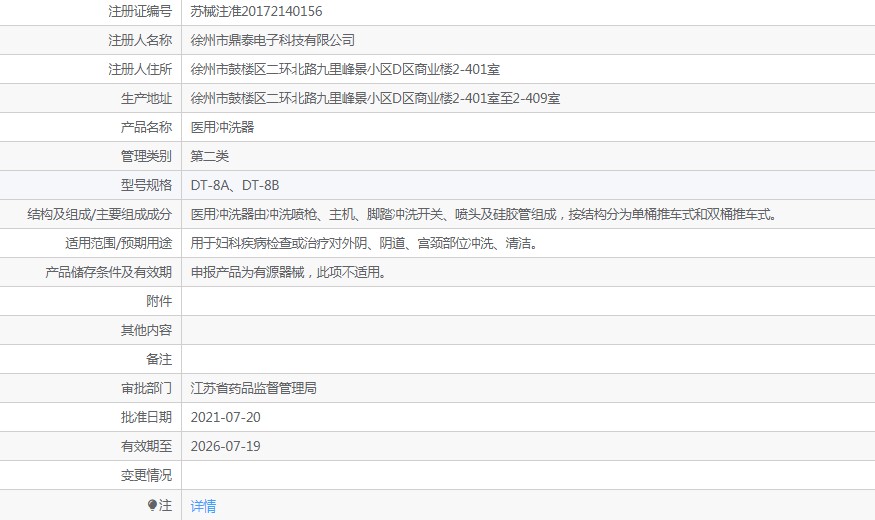Click the 型号规格 field label

click(146, 185)
